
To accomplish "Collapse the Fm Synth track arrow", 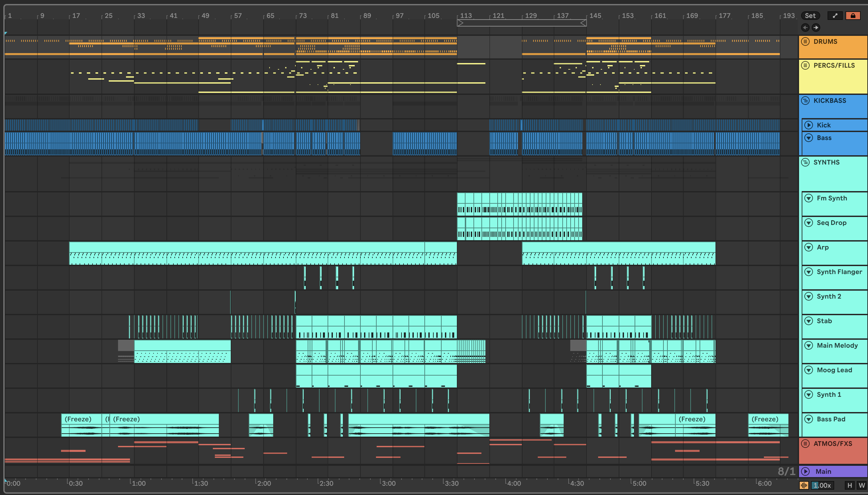I will pyautogui.click(x=809, y=198).
